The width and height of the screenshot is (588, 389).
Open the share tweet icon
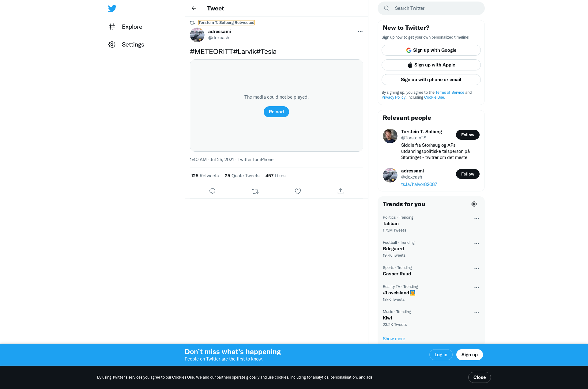[x=341, y=191]
